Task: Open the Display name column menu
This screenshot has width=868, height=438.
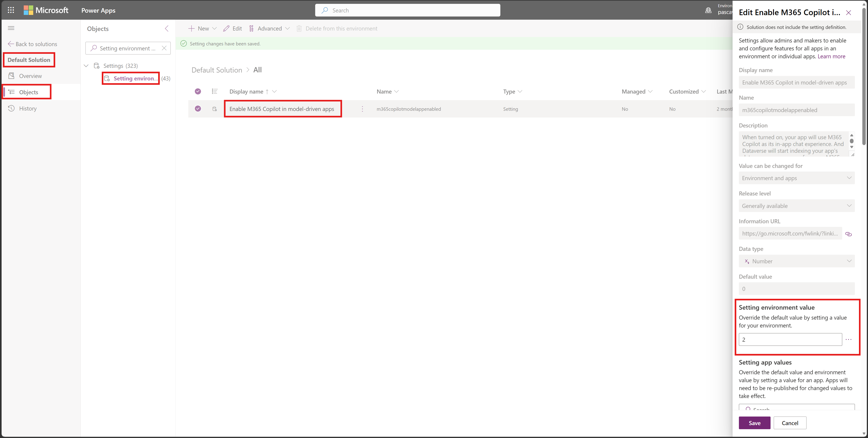Action: pos(274,91)
